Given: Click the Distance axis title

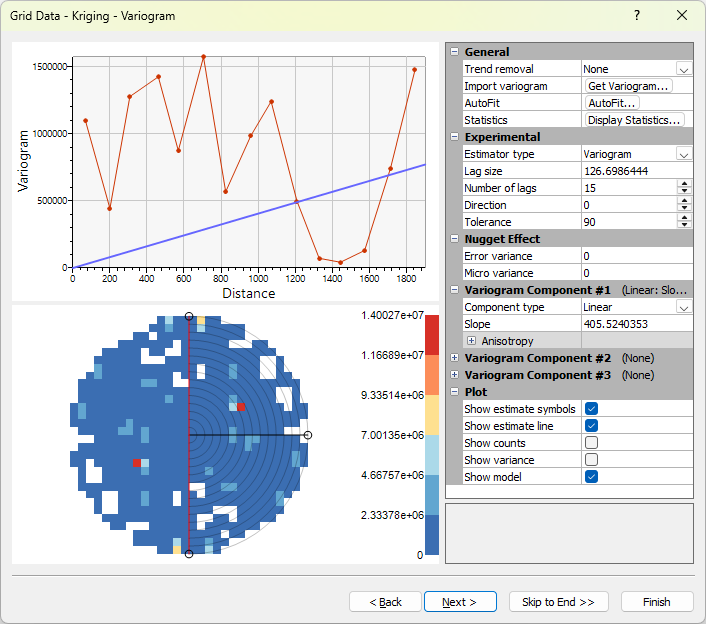Looking at the screenshot, I should point(249,294).
